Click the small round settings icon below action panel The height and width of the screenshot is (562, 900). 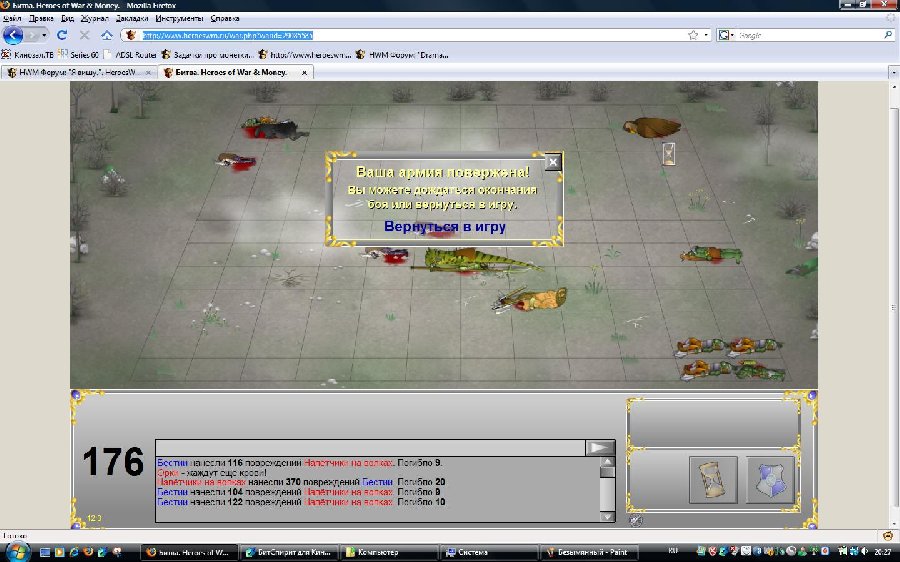(x=635, y=521)
